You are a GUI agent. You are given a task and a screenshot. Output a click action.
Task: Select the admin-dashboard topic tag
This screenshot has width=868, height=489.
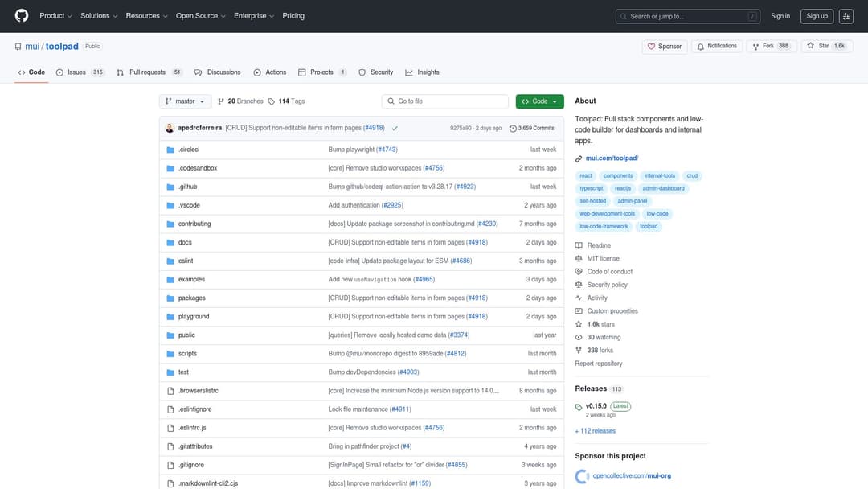(663, 189)
